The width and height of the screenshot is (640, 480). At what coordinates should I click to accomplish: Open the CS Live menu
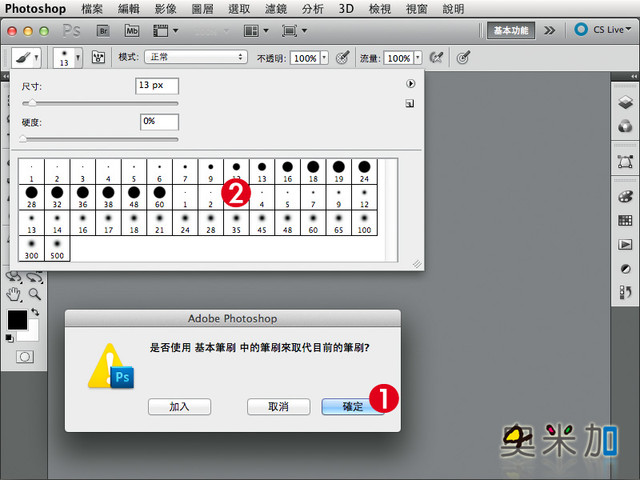tap(602, 30)
